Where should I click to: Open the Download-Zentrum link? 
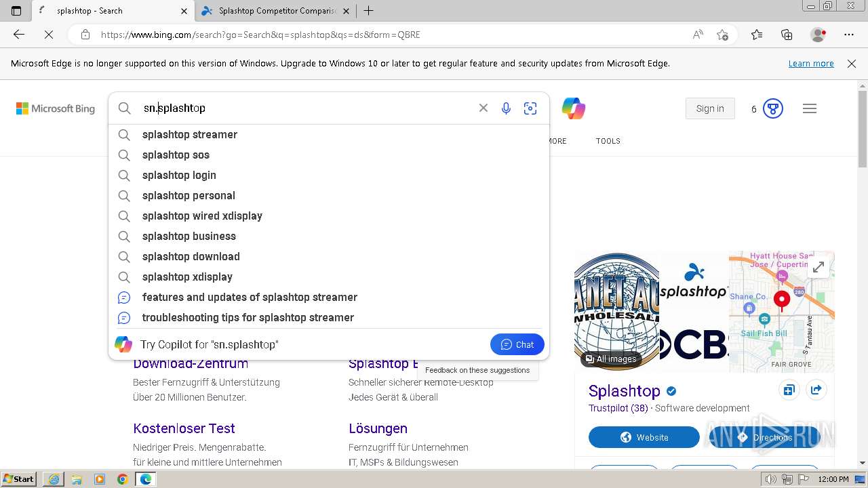pos(191,363)
